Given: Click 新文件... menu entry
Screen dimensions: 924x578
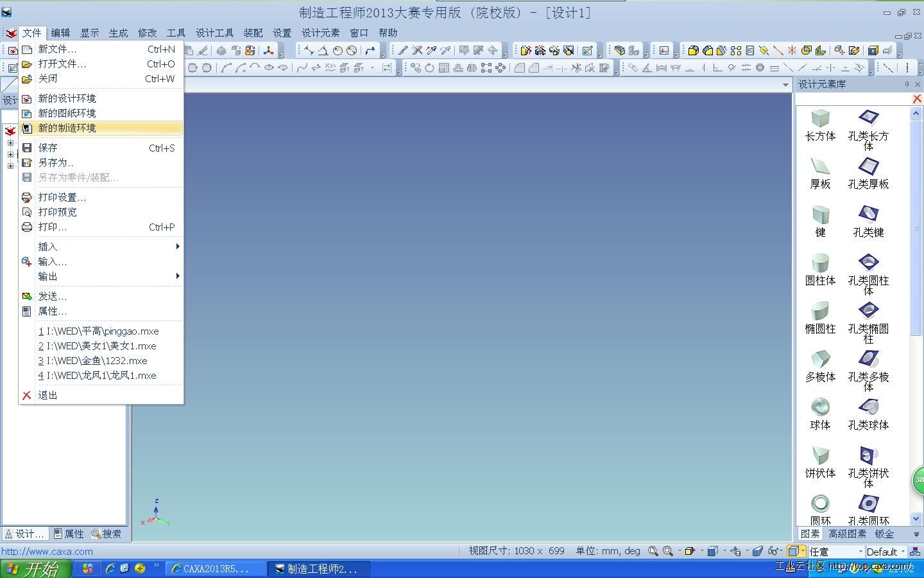Looking at the screenshot, I should (101, 49).
